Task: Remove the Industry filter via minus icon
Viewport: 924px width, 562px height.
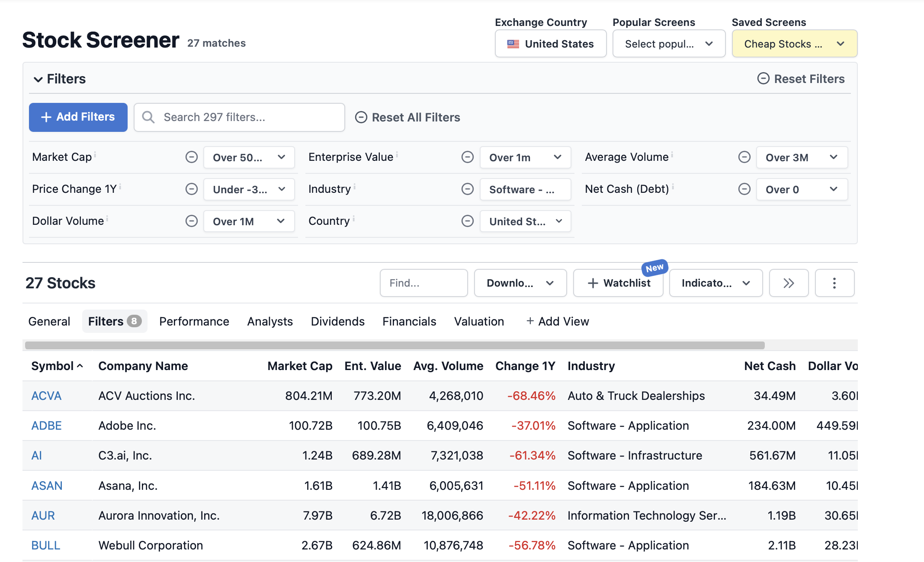Action: click(467, 189)
